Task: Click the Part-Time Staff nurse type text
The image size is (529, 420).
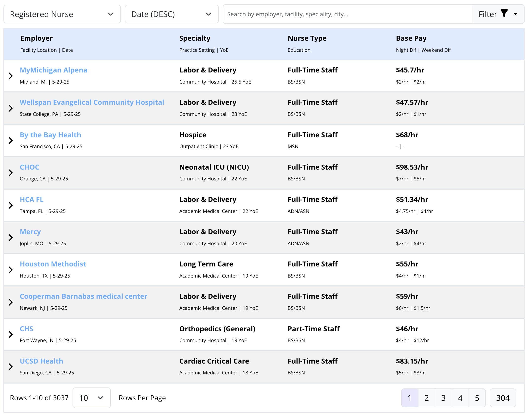Action: point(314,329)
